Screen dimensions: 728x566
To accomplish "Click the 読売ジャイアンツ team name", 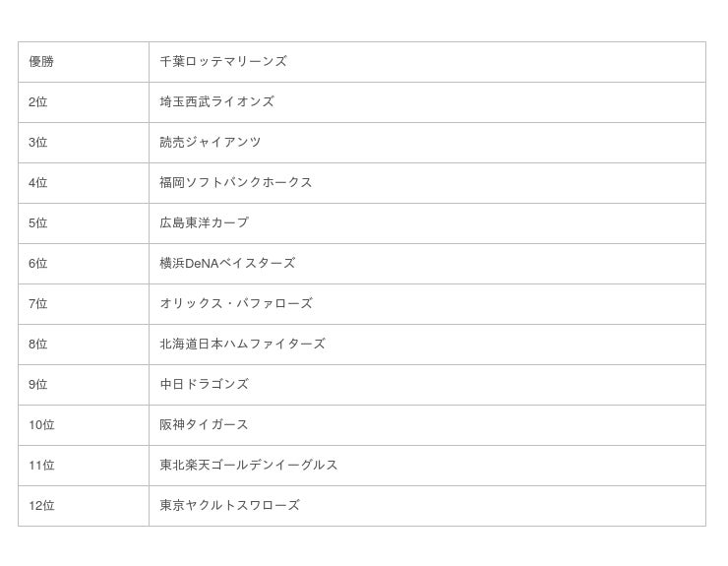I will pos(211,143).
